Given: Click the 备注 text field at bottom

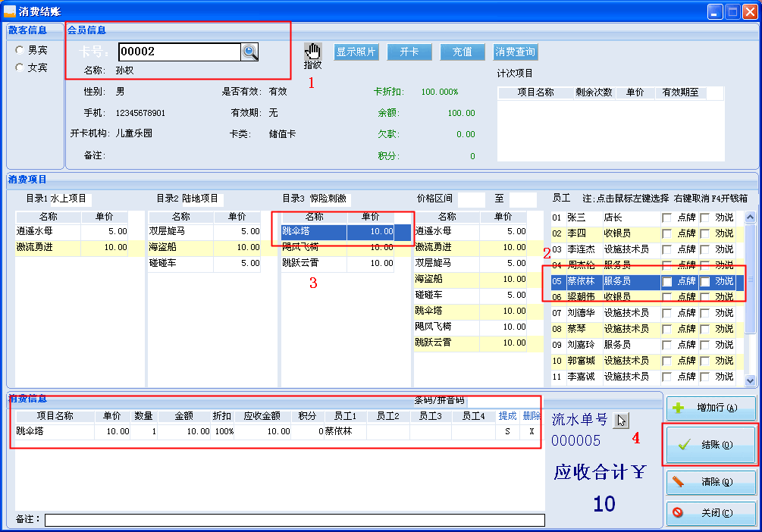Looking at the screenshot, I should click(x=294, y=519).
